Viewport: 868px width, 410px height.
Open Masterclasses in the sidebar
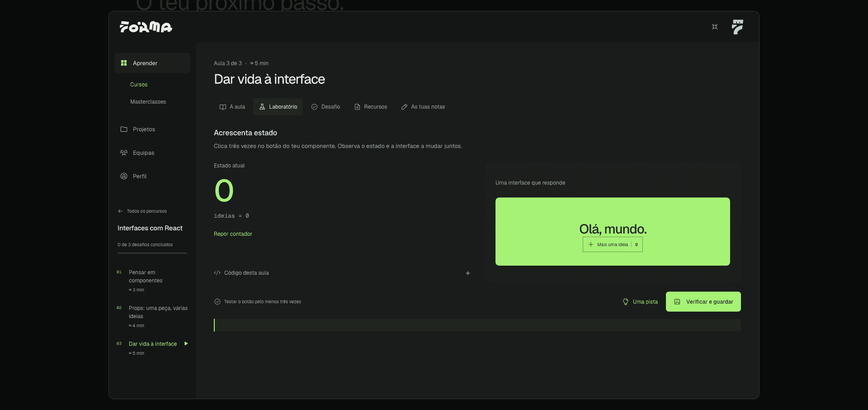pyautogui.click(x=148, y=102)
